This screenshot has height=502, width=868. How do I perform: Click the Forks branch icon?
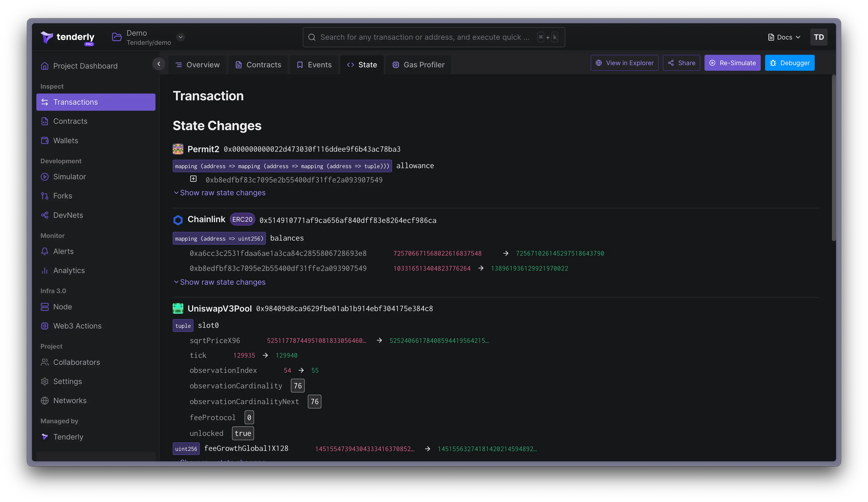click(x=45, y=196)
